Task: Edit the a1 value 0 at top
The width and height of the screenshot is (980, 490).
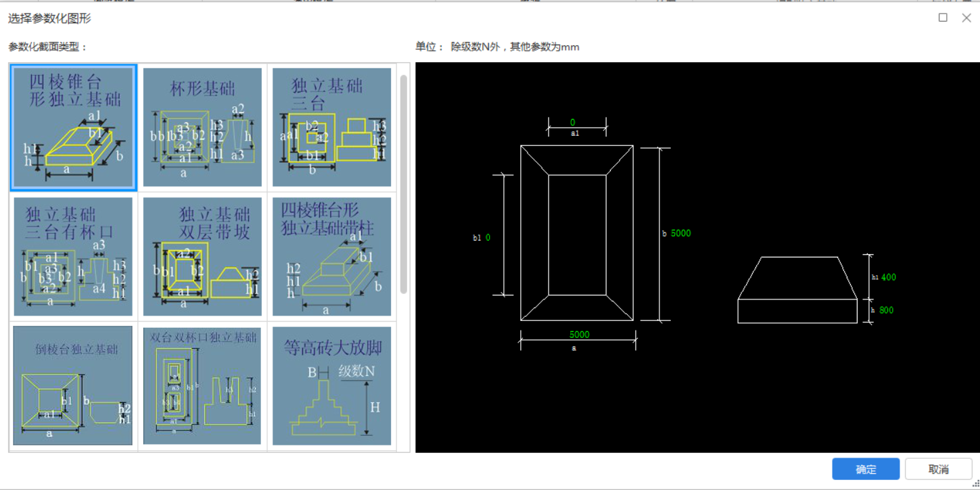Action: 572,122
